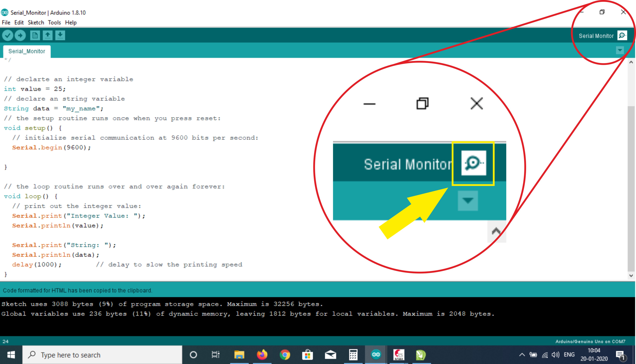Open the File menu
Screen dimensions: 636x364
click(x=6, y=22)
